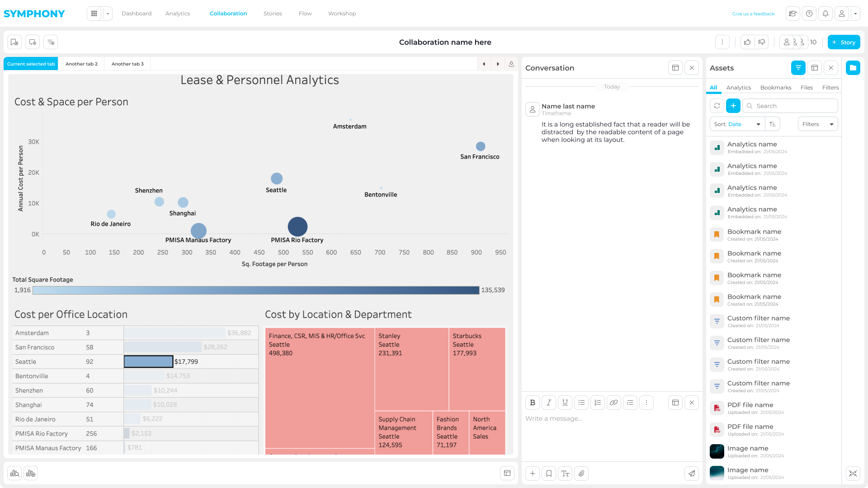Viewport: 868px width, 488px height.
Task: Expand the Filters dropdown in Assets
Action: click(817, 124)
